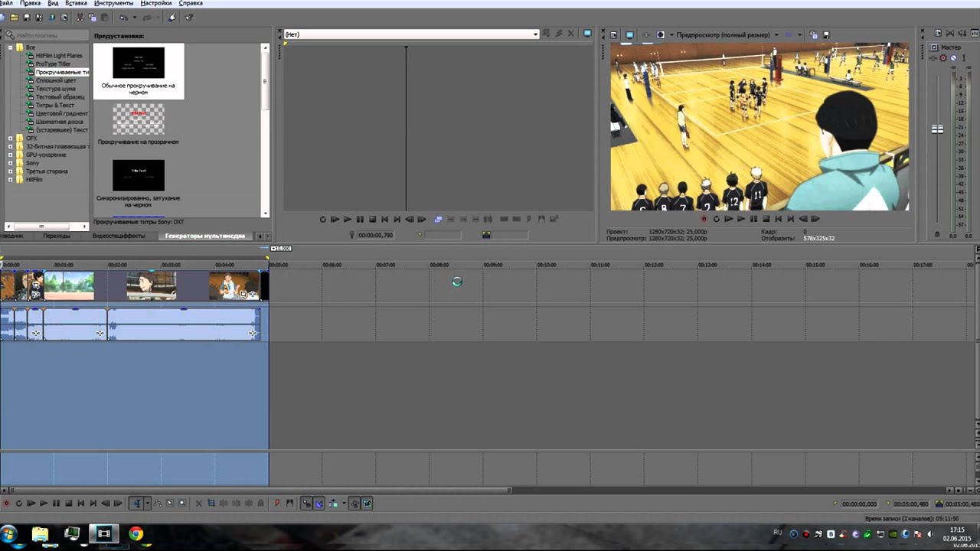Click the trimmer Pause button

tap(360, 220)
